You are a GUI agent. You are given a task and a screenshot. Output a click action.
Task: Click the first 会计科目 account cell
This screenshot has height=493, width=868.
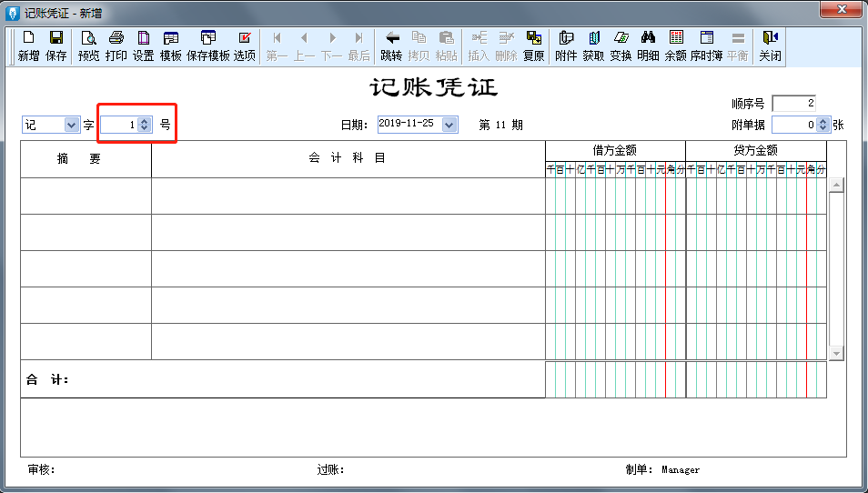tap(348, 196)
